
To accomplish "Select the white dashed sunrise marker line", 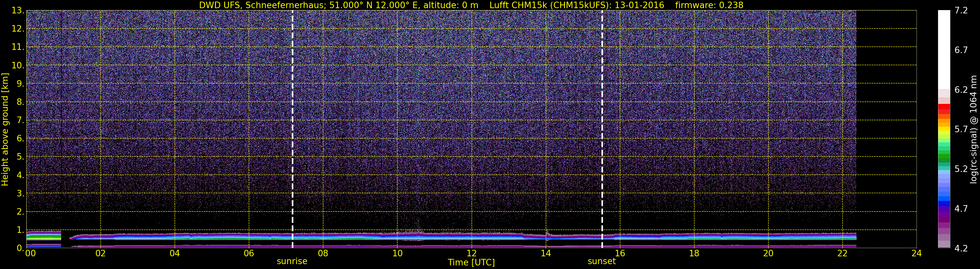I will click(292, 129).
